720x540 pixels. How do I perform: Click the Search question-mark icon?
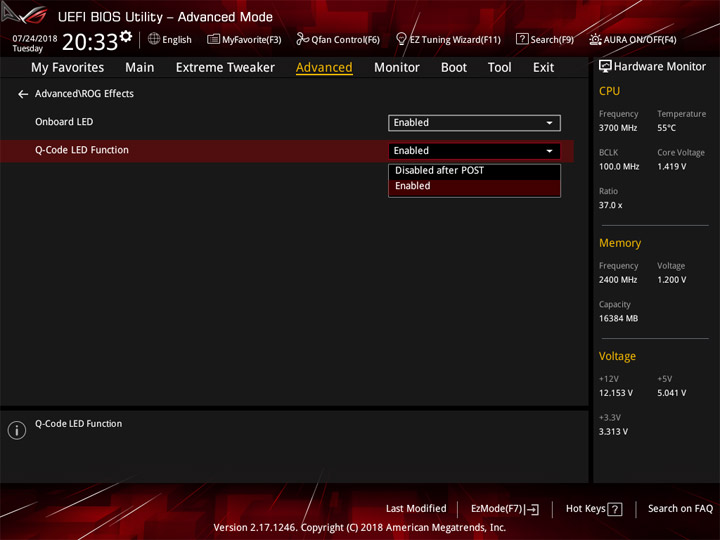coord(522,39)
